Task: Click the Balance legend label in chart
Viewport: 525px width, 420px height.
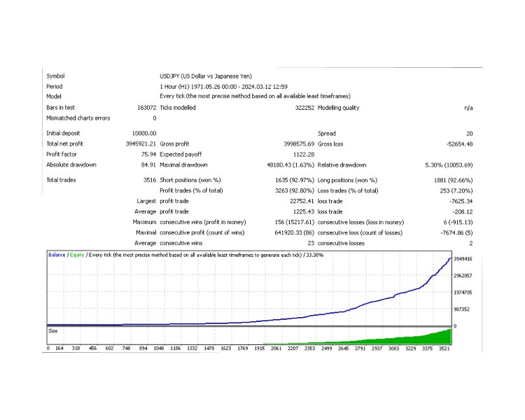Action: pyautogui.click(x=57, y=255)
